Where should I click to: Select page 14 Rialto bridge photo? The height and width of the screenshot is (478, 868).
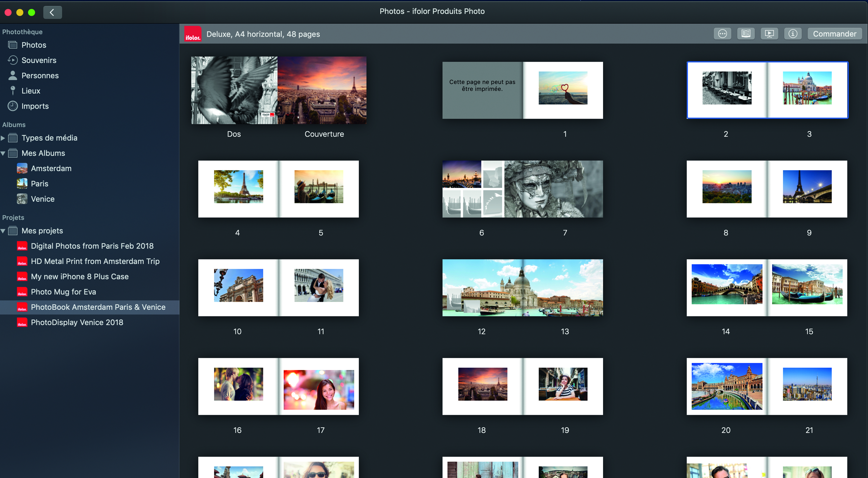click(x=727, y=284)
